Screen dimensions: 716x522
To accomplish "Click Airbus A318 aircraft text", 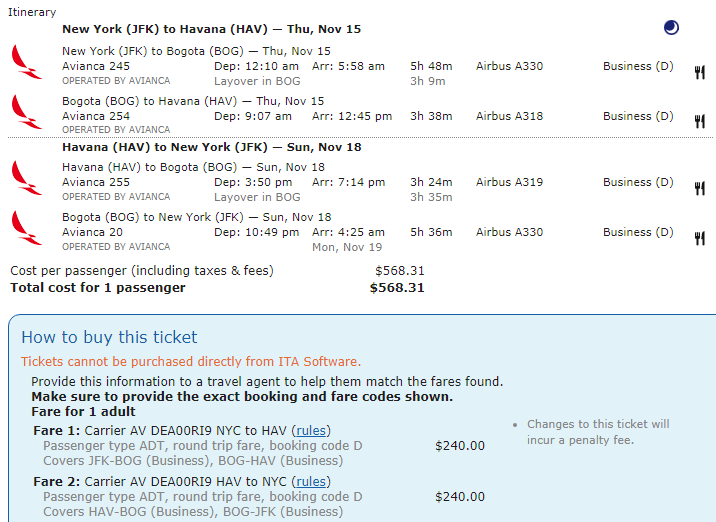I will coord(509,116).
